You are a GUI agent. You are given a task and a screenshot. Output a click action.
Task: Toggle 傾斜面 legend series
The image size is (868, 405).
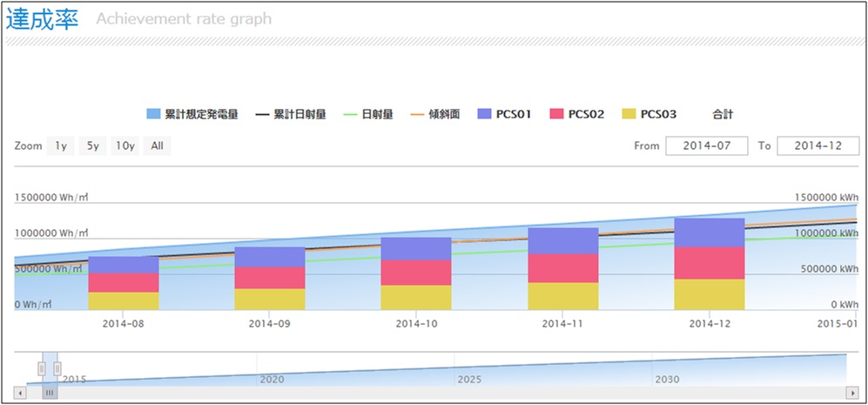click(x=435, y=114)
